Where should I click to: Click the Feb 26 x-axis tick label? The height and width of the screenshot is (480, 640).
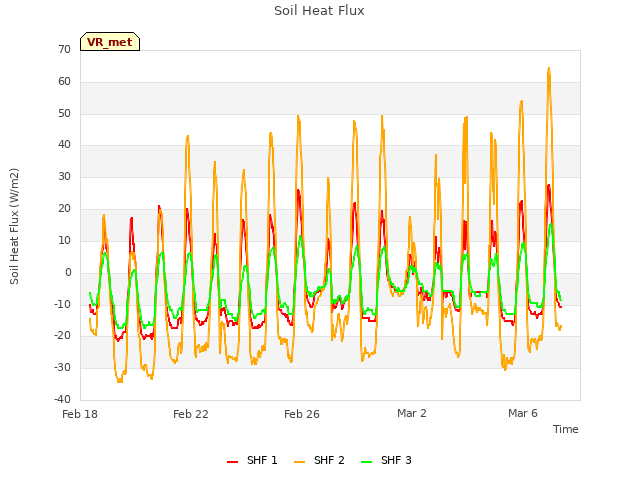[x=302, y=414]
